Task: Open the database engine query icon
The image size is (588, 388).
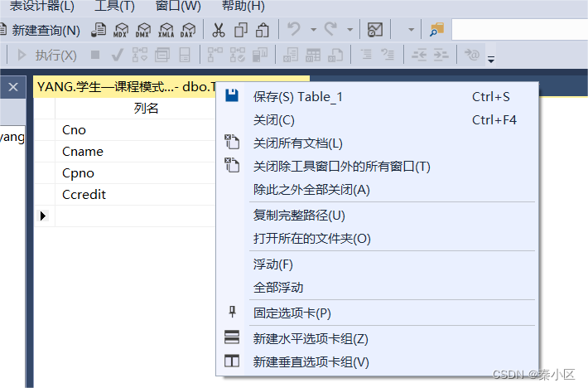Action: point(99,30)
